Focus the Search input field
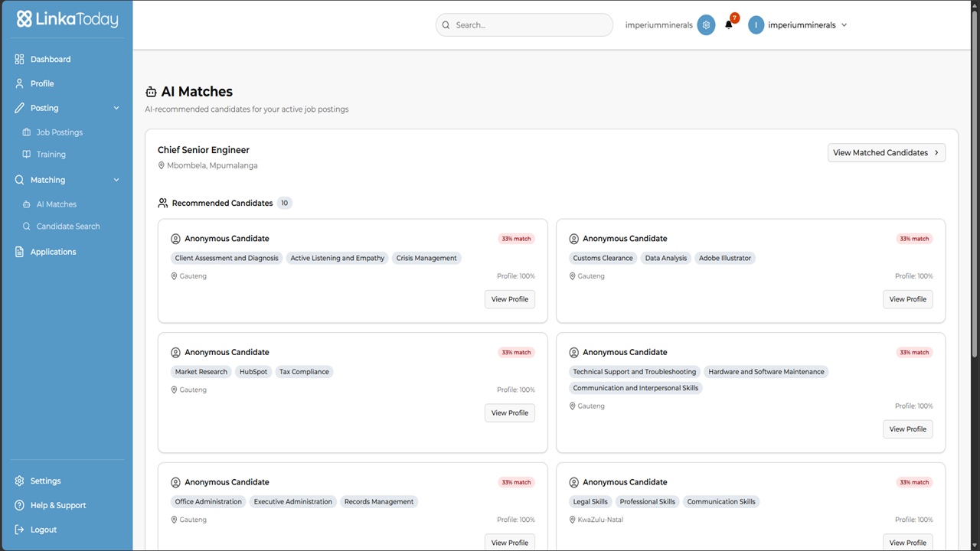Screen dimensions: 980x551 tap(524, 25)
